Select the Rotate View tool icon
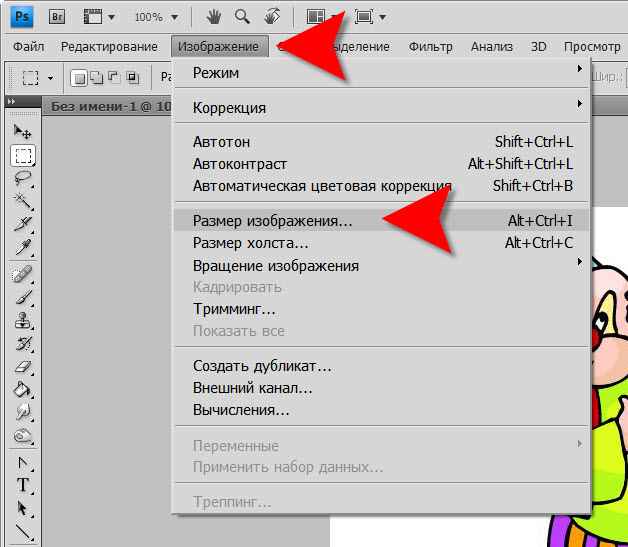Image resolution: width=628 pixels, height=547 pixels. pyautogui.click(x=272, y=17)
